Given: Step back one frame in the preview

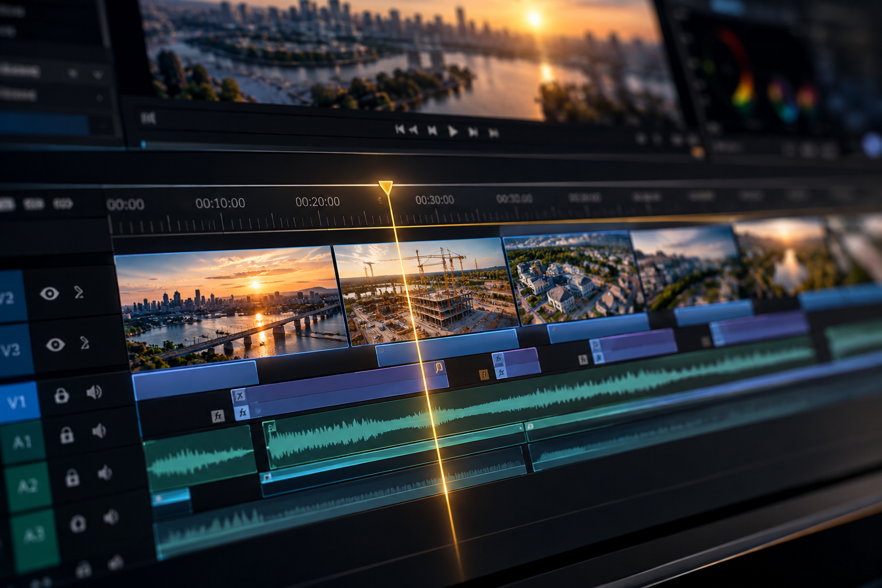Looking at the screenshot, I should (432, 131).
